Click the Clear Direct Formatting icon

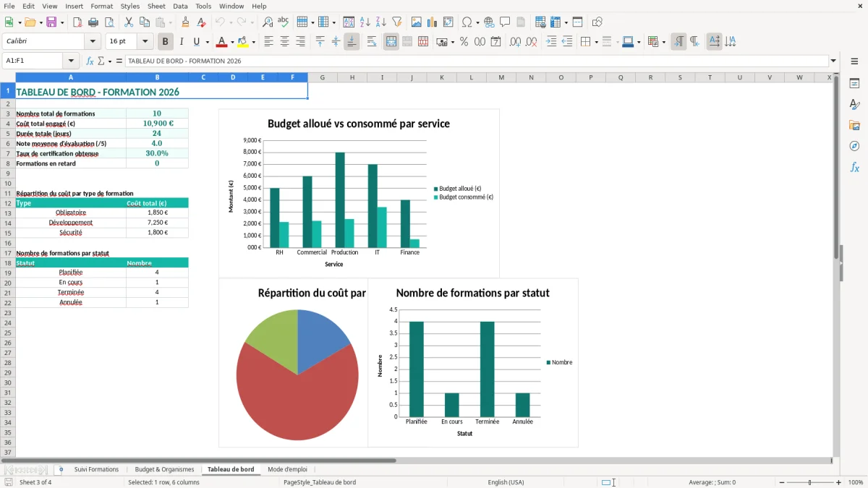pyautogui.click(x=202, y=22)
